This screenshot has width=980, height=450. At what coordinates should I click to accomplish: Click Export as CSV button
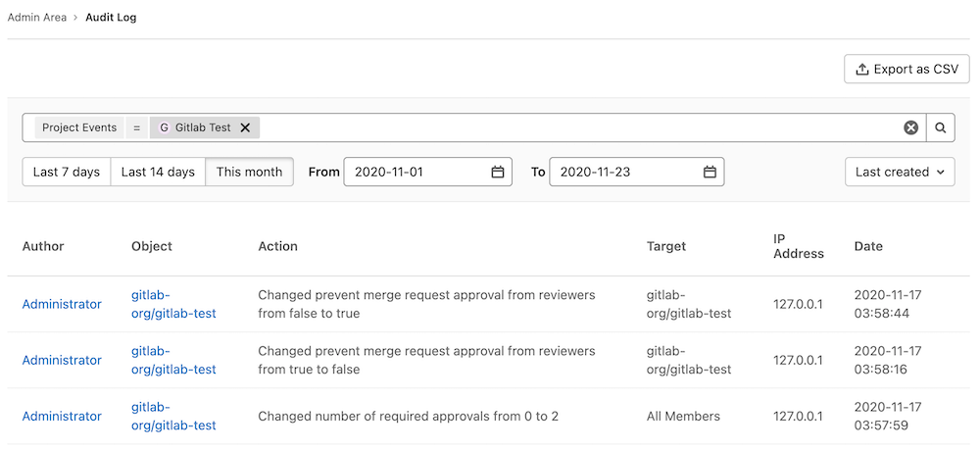[906, 69]
